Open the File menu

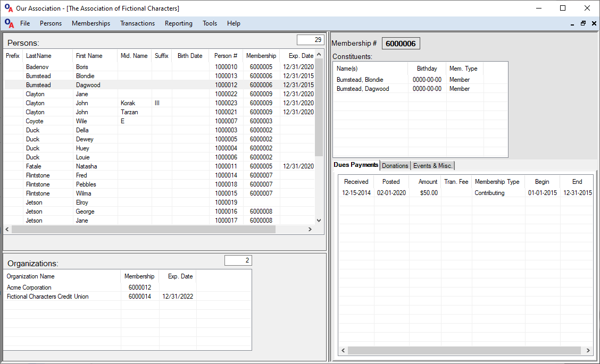tap(25, 23)
